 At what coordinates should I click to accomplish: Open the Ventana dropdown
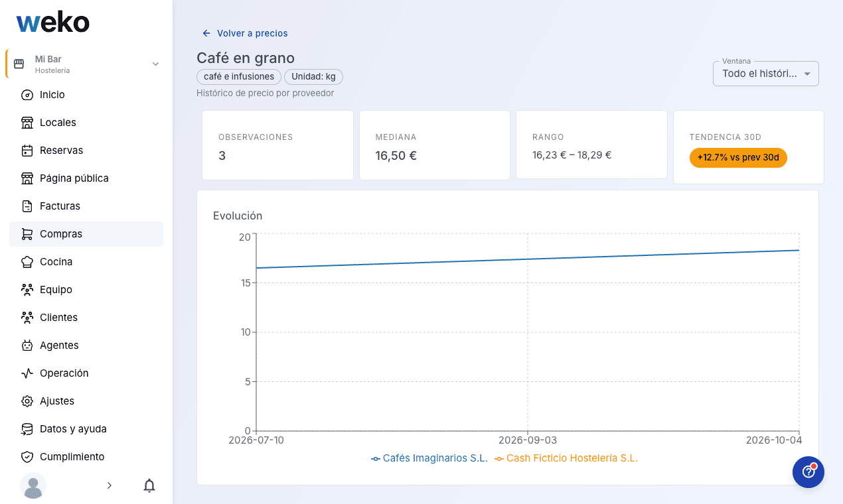tap(766, 74)
